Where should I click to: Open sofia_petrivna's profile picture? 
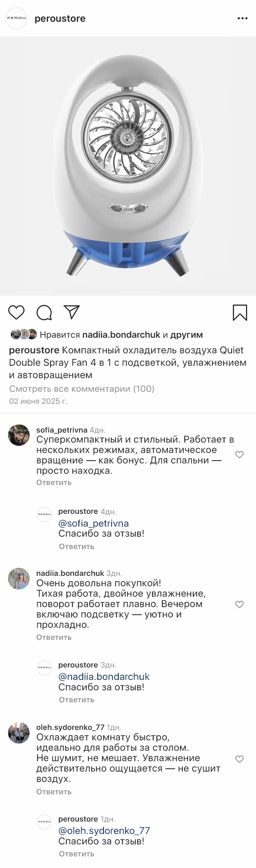tap(19, 435)
